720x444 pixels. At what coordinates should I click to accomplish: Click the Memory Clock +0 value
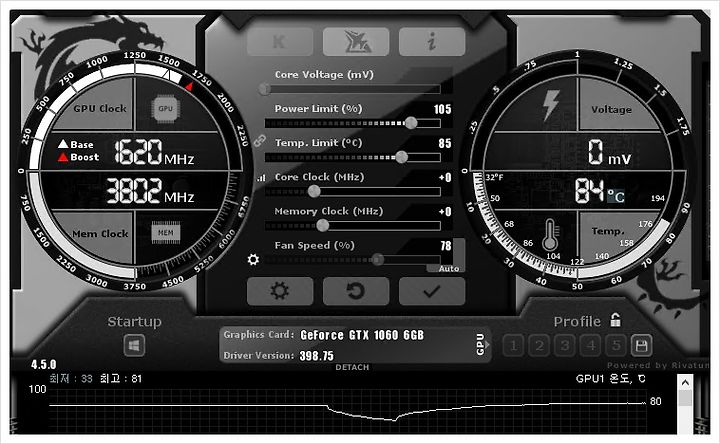pyautogui.click(x=445, y=212)
